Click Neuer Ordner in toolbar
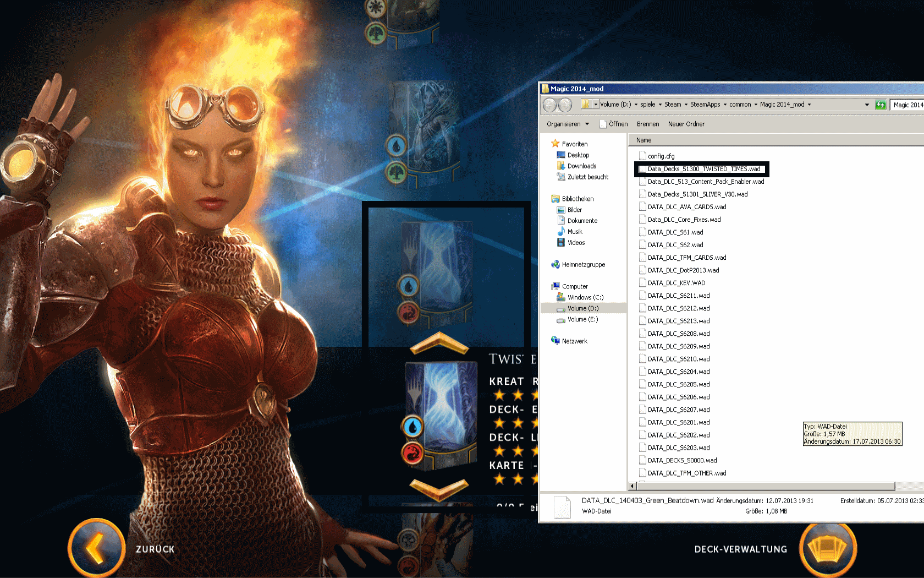Viewport: 924px width, 578px height. coord(686,124)
